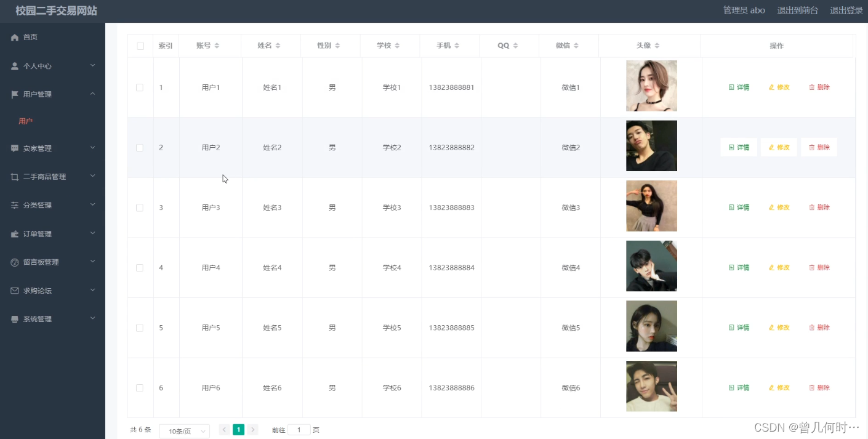Sort by 姓名 column arrows
Viewport: 868px width, 439px height.
278,46
